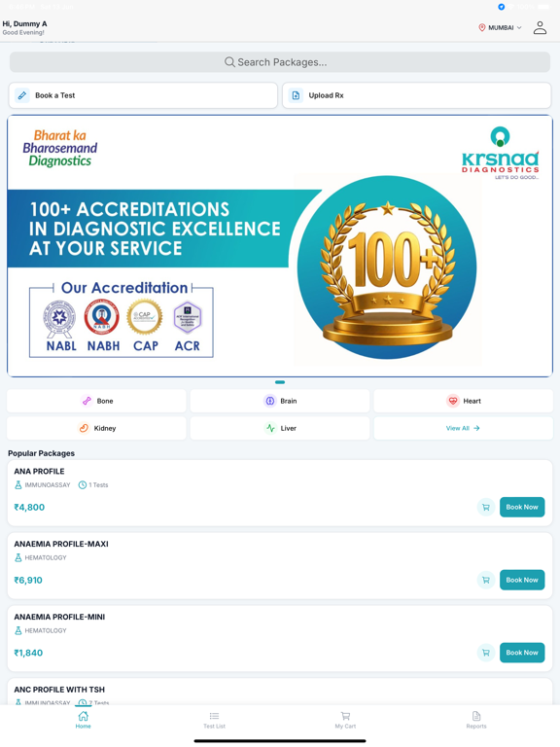Screen dimensions: 560x747
Task: Tap the Upload Rx button
Action: 417,95
